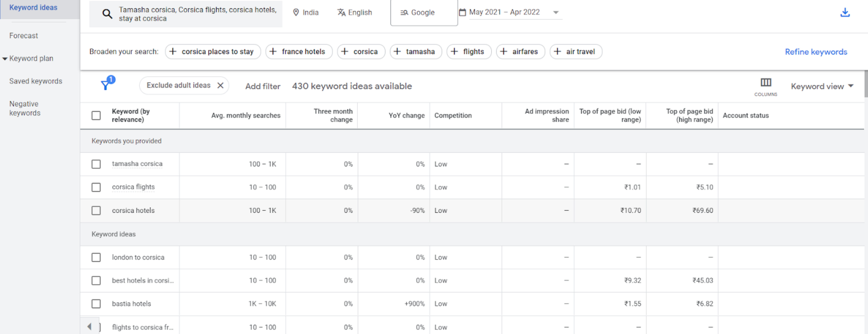Screen dimensions: 868x334
Task: Add 'airfares' broaden suggestion
Action: tap(520, 52)
